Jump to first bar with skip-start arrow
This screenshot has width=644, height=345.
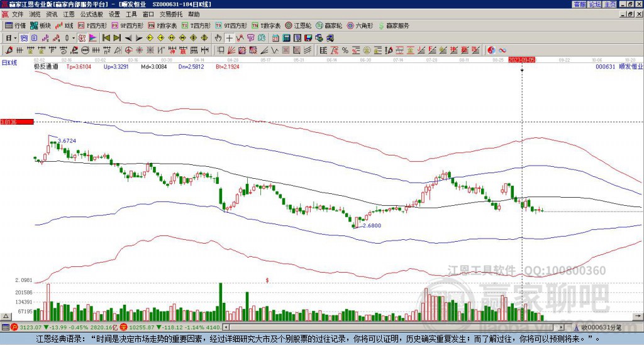point(106,38)
